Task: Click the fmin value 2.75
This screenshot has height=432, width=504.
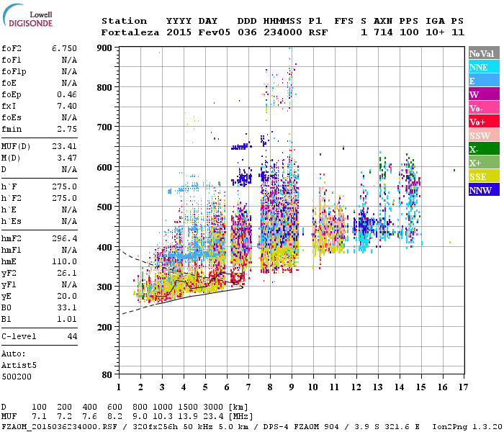Action: click(67, 129)
